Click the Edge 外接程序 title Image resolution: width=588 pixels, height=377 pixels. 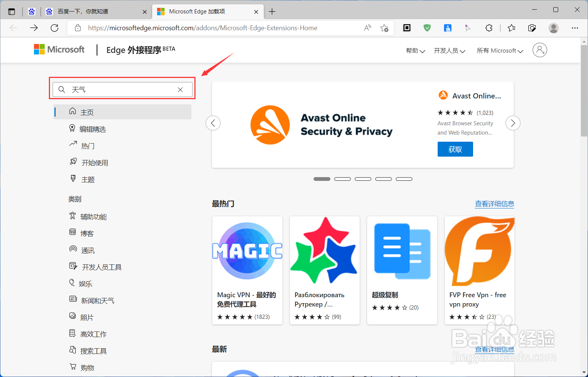click(x=141, y=50)
